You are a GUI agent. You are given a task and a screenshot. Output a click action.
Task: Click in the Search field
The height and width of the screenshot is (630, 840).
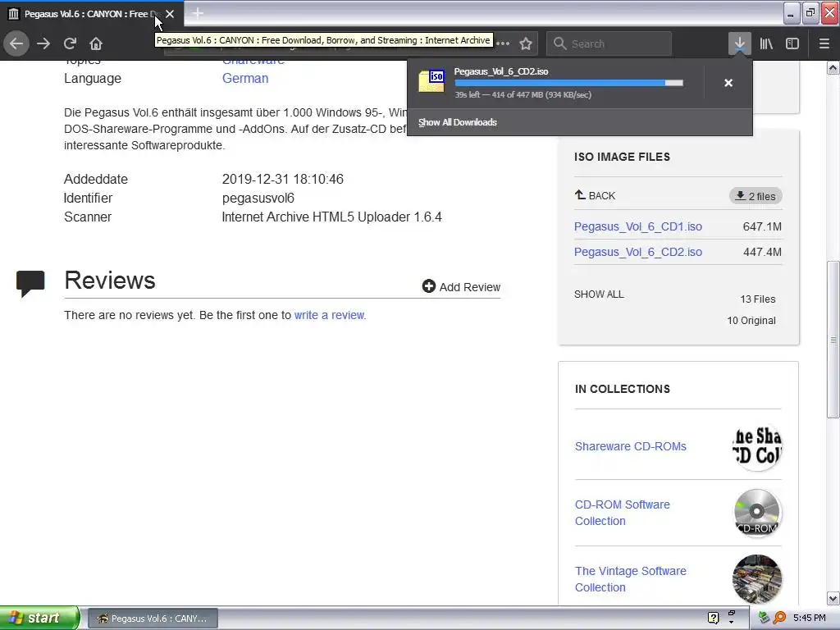(609, 43)
